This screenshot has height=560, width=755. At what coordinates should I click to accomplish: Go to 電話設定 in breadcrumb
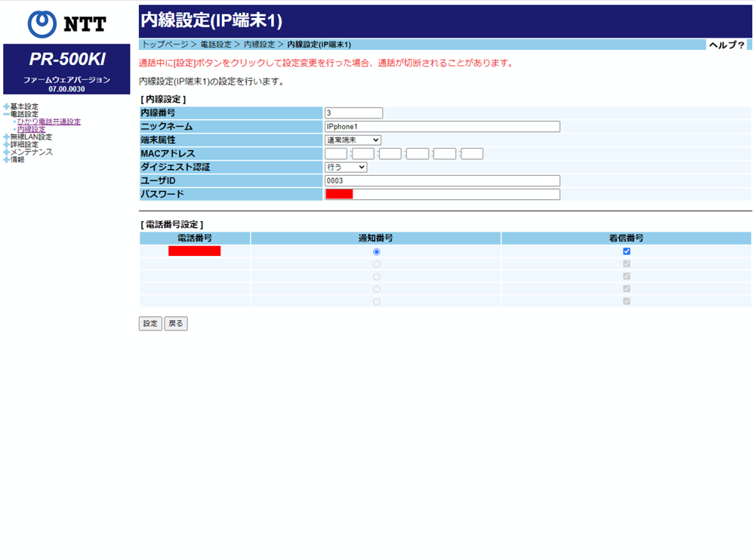[216, 45]
